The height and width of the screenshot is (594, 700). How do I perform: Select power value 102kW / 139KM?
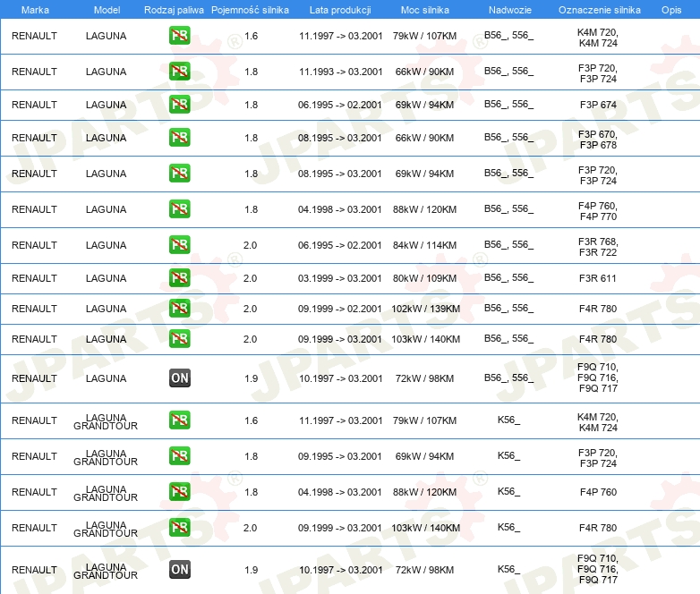coord(425,309)
